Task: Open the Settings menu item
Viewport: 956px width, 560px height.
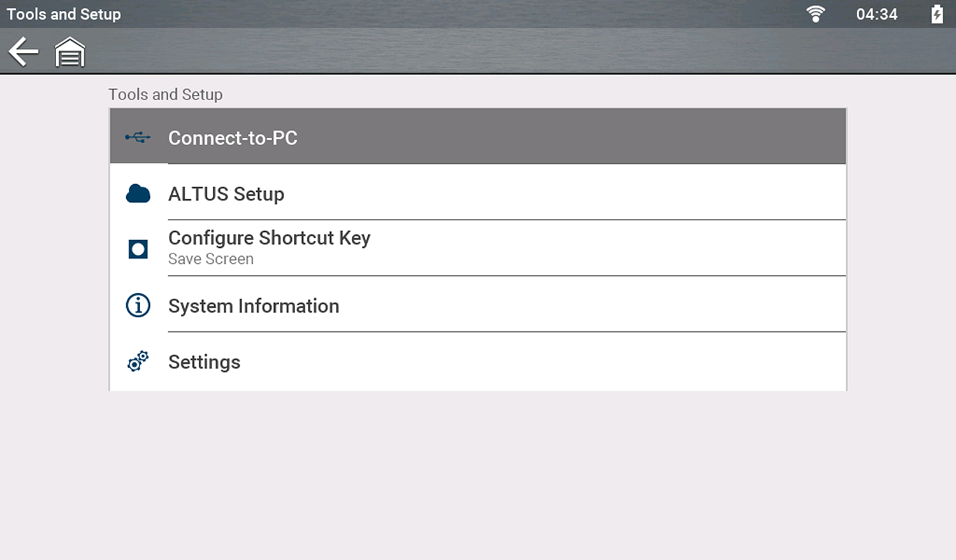Action: 204,362
